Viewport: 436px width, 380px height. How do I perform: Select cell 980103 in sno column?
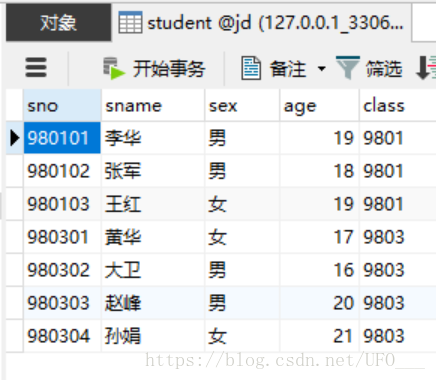coord(62,204)
